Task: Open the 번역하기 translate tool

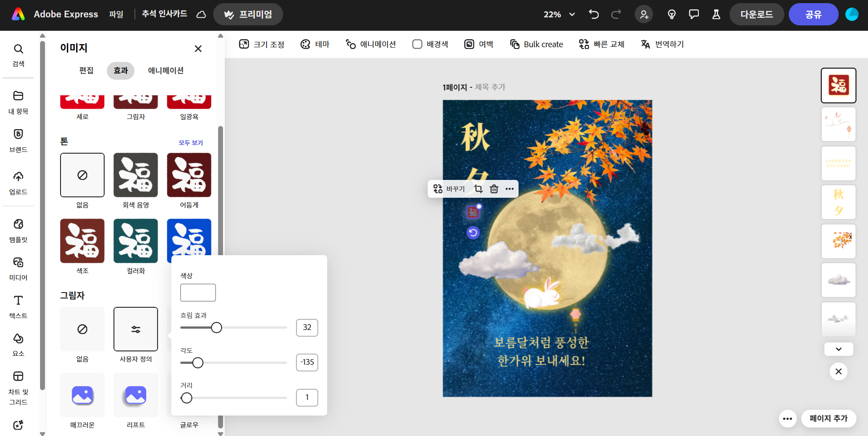Action: [662, 44]
